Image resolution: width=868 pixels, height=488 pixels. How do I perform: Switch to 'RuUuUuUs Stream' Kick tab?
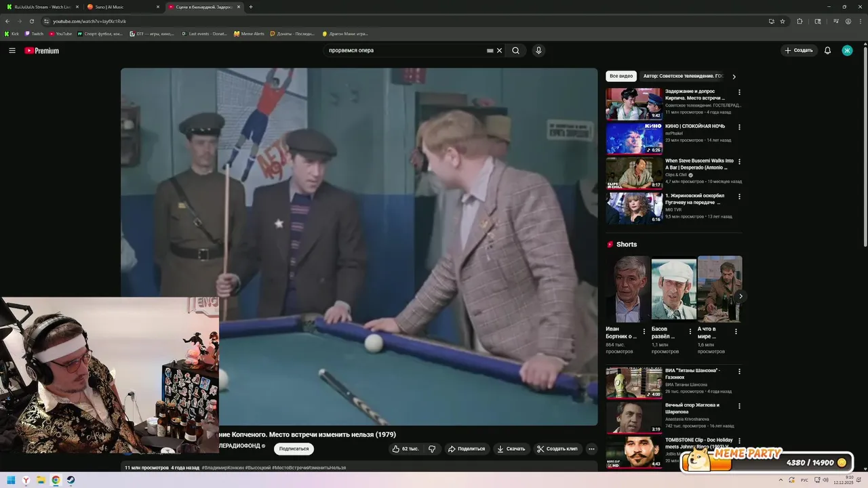42,7
